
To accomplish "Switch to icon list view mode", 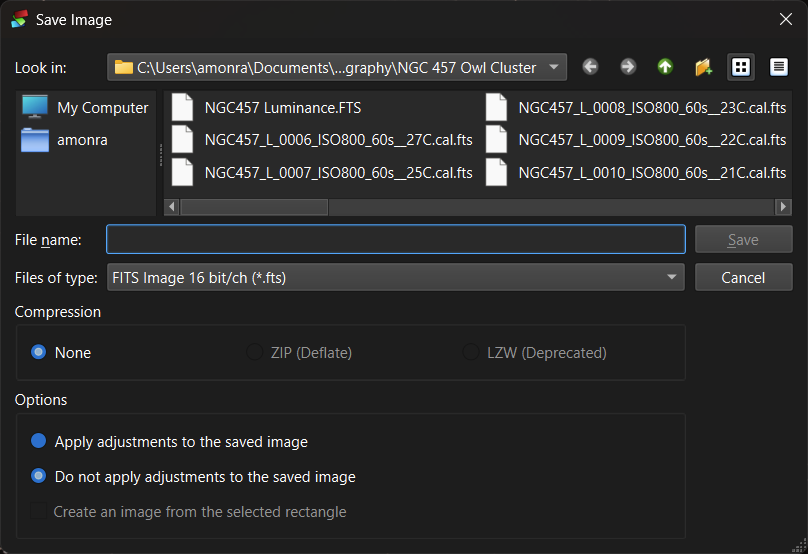I will (x=741, y=67).
